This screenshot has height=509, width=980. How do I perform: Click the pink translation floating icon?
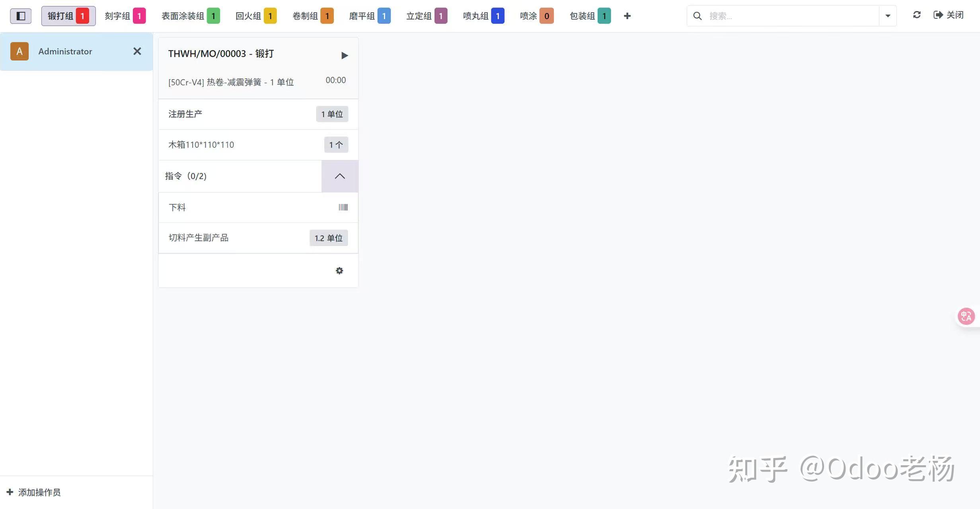pyautogui.click(x=966, y=316)
